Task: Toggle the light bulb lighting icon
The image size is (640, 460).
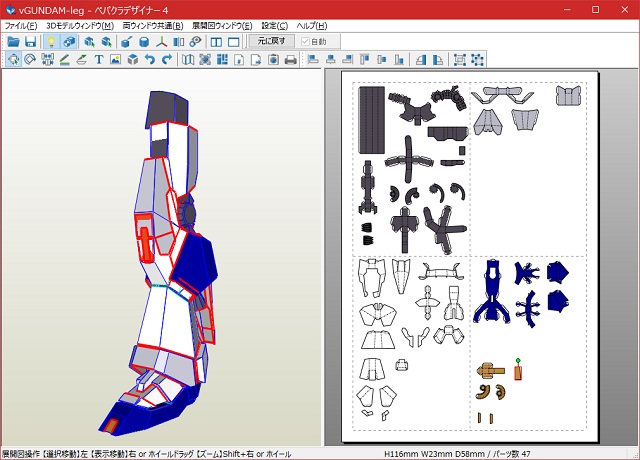Action: click(51, 42)
